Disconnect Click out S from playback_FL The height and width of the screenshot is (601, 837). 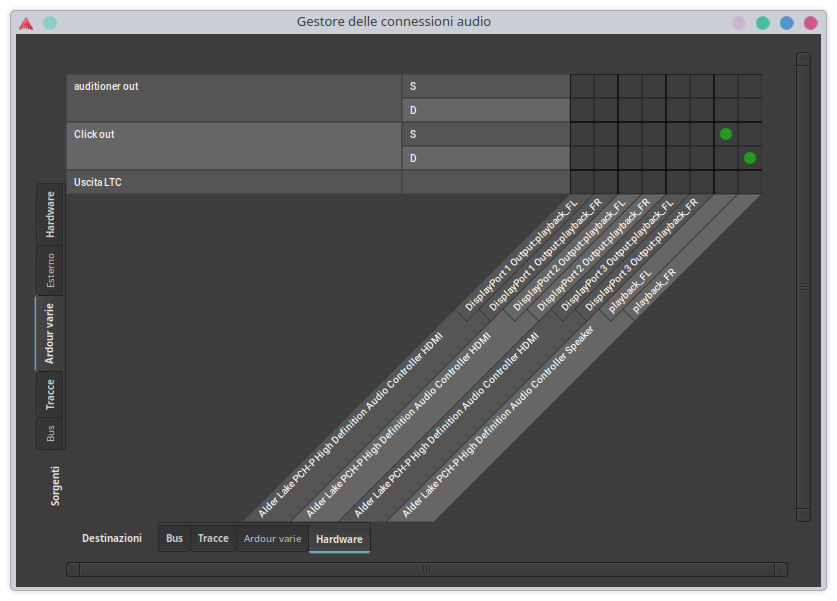(x=726, y=134)
